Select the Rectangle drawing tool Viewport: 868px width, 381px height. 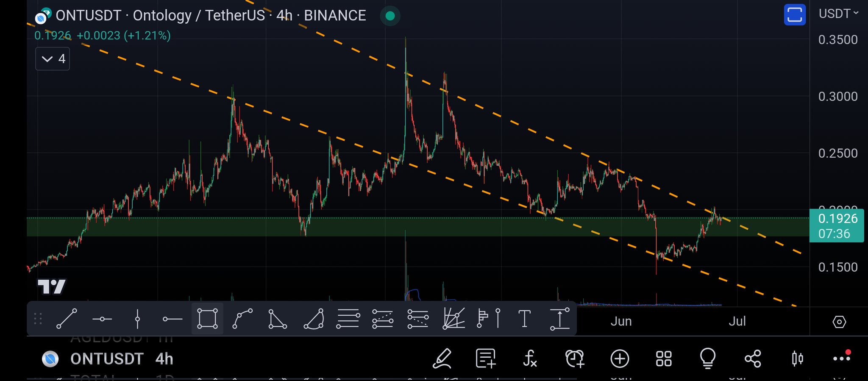(207, 319)
